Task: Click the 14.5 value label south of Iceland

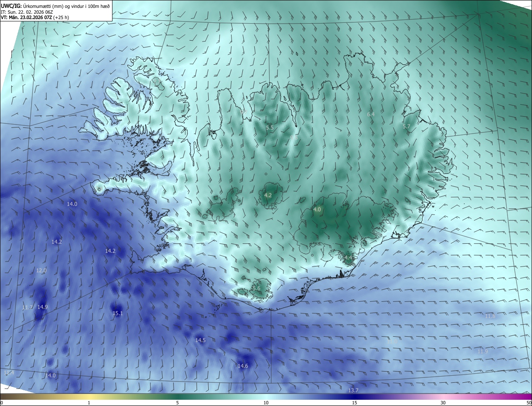Action: point(200,340)
